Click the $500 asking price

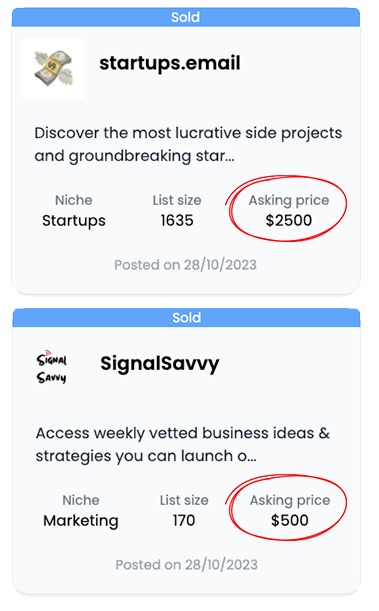(x=290, y=521)
